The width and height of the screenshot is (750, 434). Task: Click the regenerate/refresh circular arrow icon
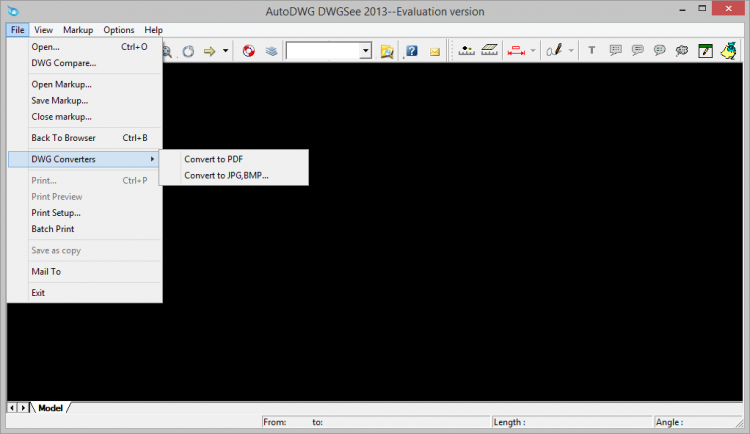(188, 51)
